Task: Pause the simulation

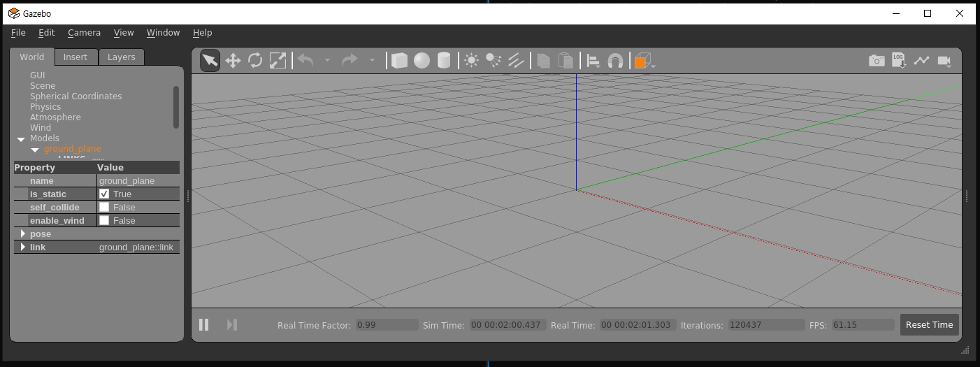Action: click(204, 324)
